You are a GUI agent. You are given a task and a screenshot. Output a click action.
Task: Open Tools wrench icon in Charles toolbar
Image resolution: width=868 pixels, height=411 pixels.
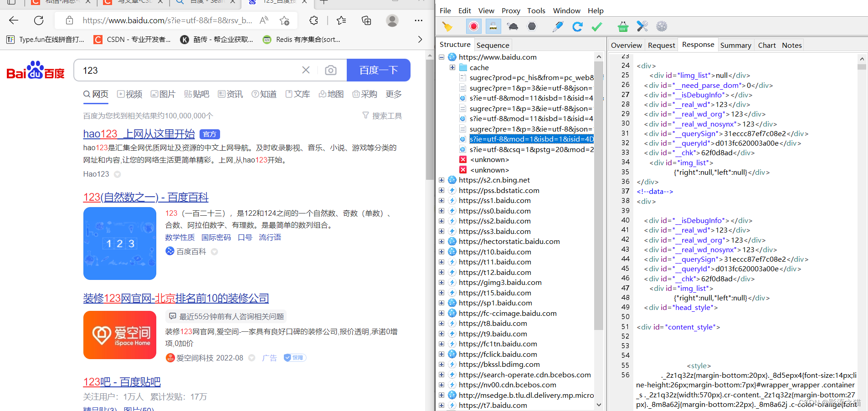[642, 26]
